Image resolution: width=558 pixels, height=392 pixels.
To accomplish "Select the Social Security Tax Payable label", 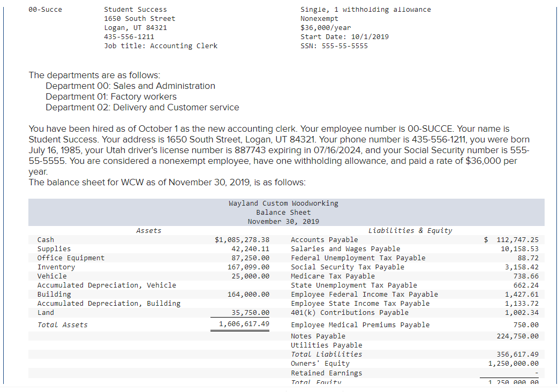I will coord(348,267).
